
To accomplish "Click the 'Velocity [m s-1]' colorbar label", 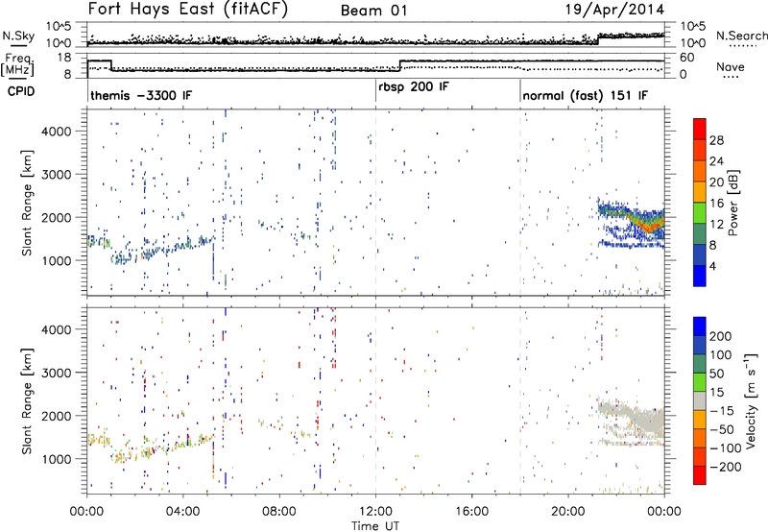I will (751, 400).
